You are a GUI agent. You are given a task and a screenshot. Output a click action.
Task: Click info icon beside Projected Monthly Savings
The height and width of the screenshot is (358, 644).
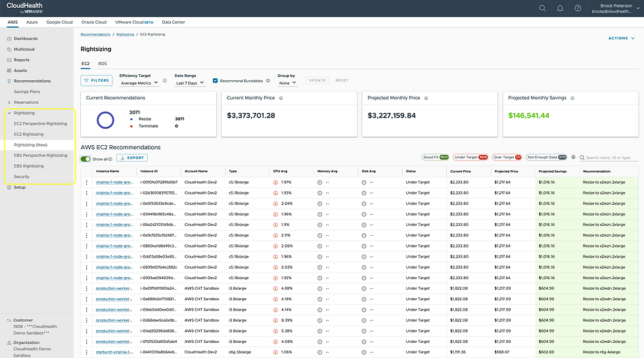click(x=572, y=98)
